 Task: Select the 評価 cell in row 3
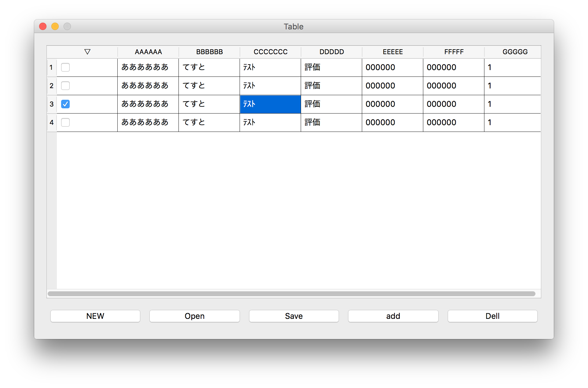[x=332, y=104]
